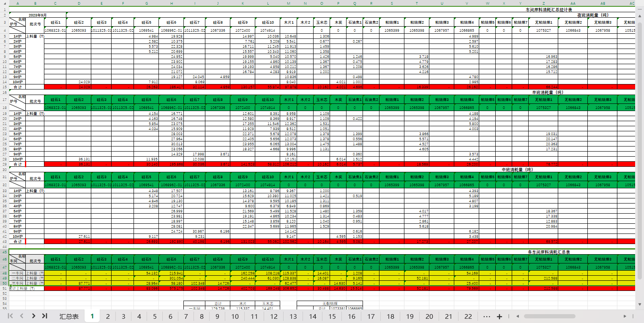Select column M via its header

pyautogui.click(x=289, y=3)
